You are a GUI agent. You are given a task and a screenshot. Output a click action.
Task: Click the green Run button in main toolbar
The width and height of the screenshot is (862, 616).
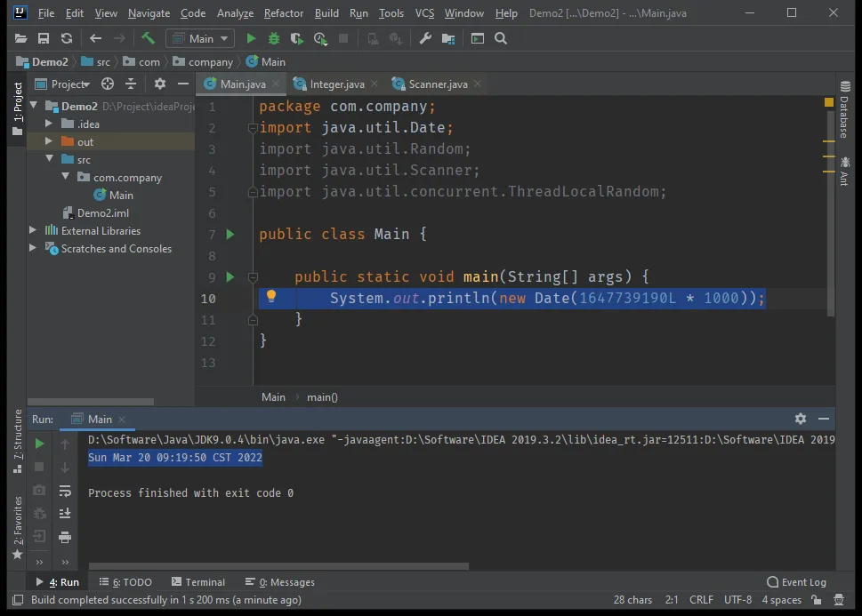tap(251, 38)
